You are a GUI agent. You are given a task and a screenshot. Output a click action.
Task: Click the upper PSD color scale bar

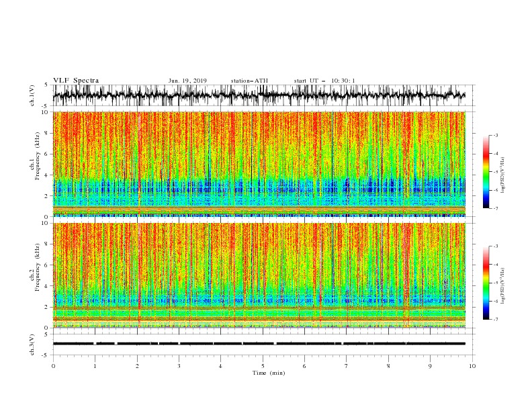pyautogui.click(x=486, y=172)
